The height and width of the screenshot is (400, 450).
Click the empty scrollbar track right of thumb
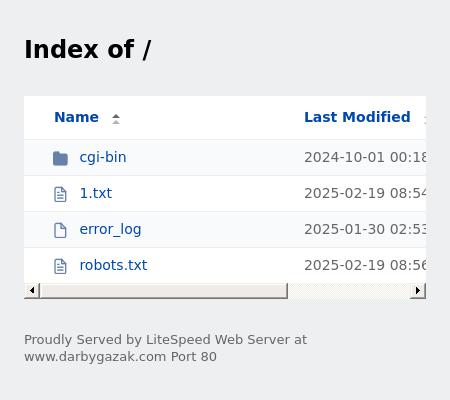pyautogui.click(x=349, y=291)
